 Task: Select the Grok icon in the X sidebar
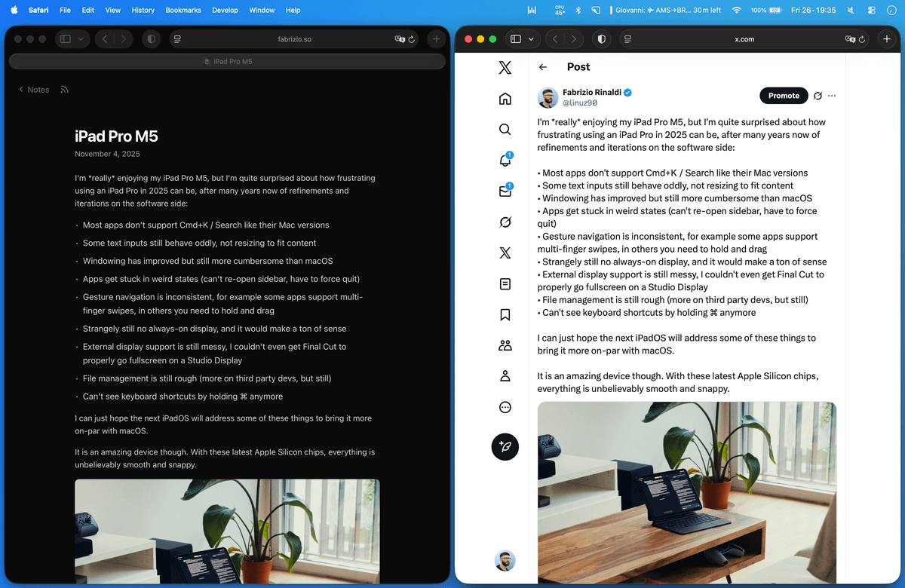click(x=505, y=222)
